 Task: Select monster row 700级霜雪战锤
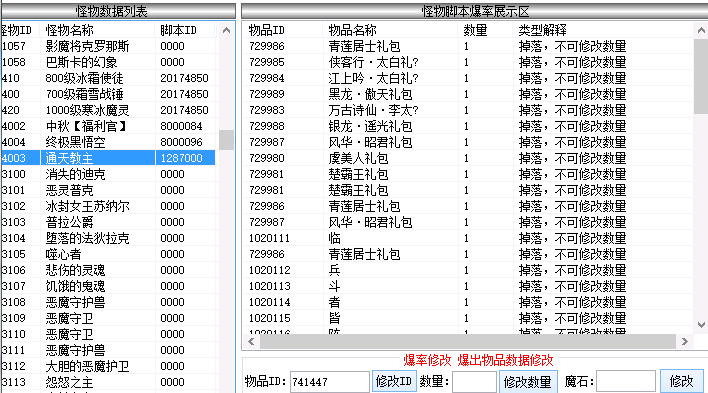(108, 94)
